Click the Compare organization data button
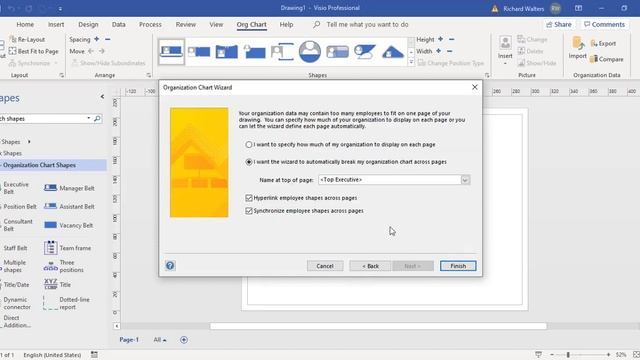 (x=607, y=59)
